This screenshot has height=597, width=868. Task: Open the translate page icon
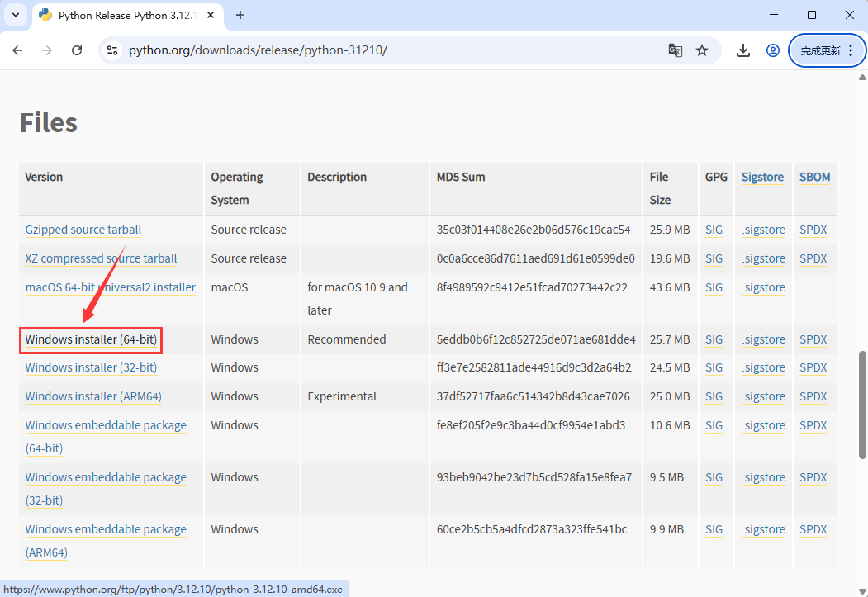[x=675, y=50]
